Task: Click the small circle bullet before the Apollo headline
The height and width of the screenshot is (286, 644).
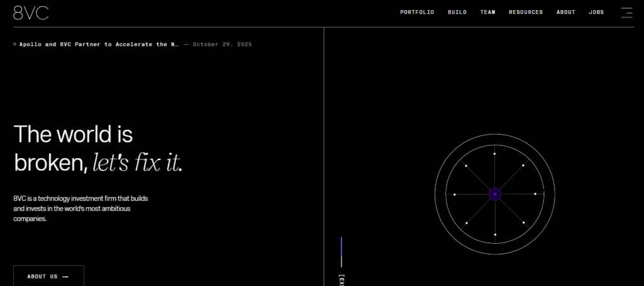Action: tap(15, 44)
